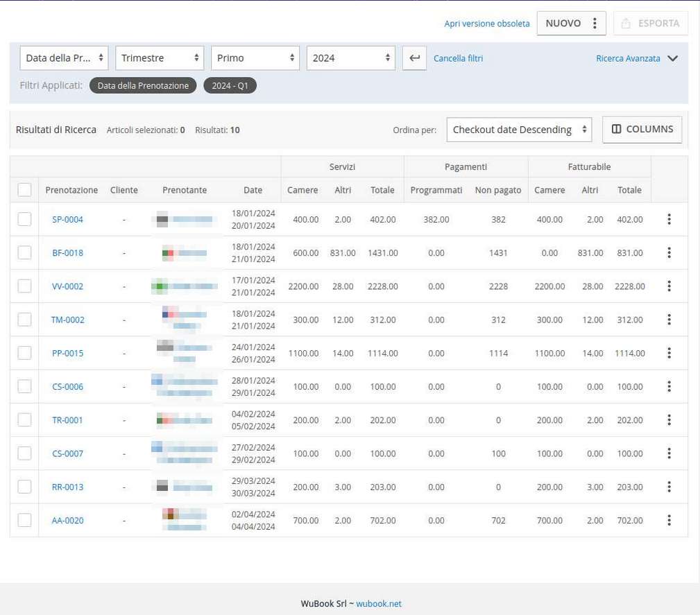Open the 'Checkout date Descending' sort dropdown
This screenshot has height=615, width=700.
click(x=519, y=130)
